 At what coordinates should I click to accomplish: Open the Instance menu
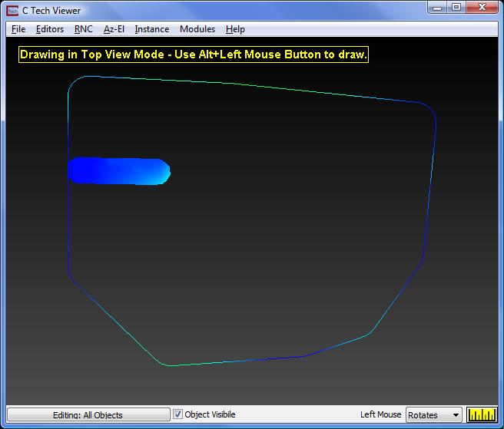coord(152,29)
